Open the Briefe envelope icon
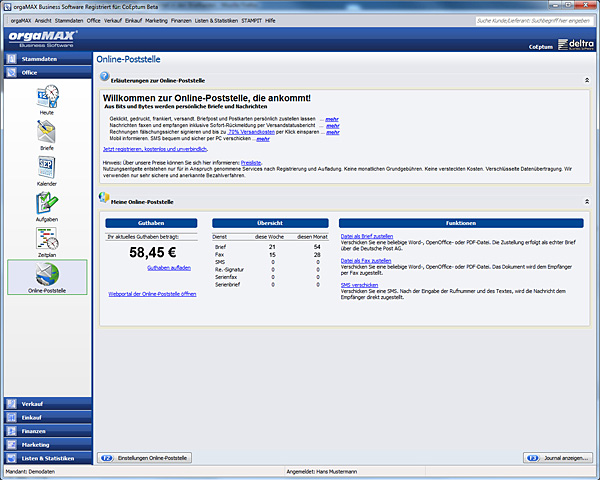Viewport: 600px width, 480px height. click(x=47, y=135)
